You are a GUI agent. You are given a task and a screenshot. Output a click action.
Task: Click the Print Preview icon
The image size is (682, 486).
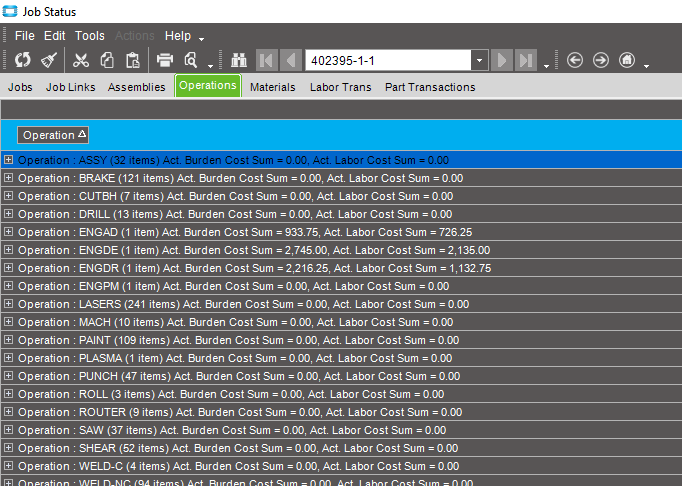click(x=191, y=60)
